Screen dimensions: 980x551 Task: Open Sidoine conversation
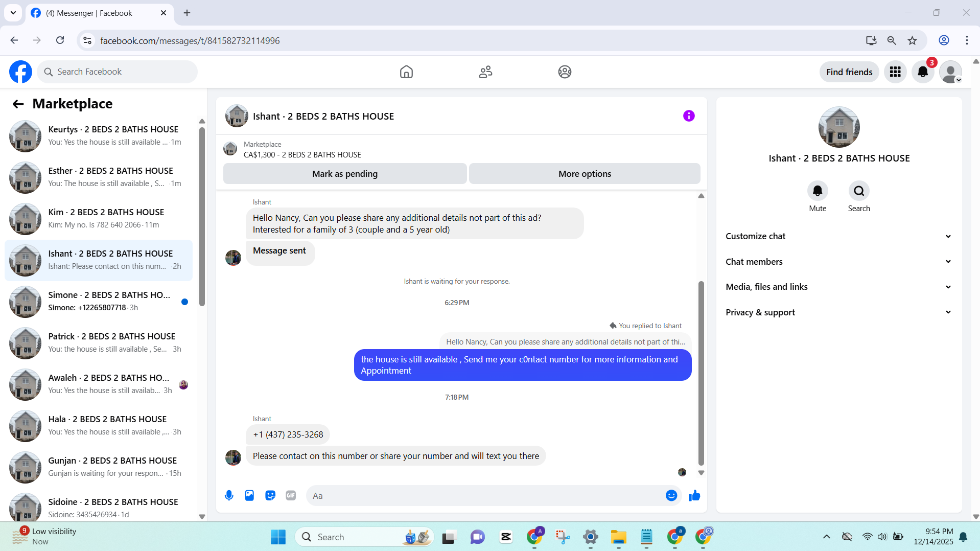pyautogui.click(x=99, y=506)
